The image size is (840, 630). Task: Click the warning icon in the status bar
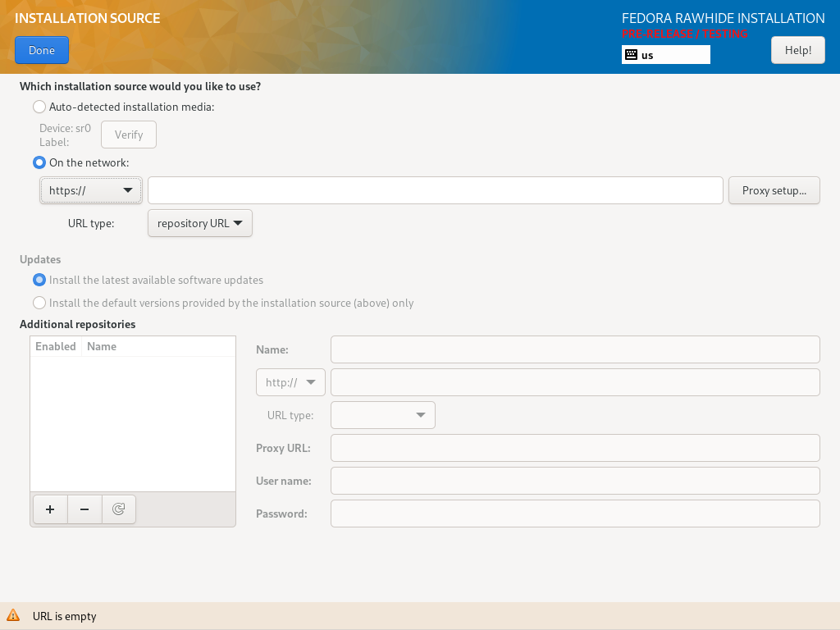13,615
